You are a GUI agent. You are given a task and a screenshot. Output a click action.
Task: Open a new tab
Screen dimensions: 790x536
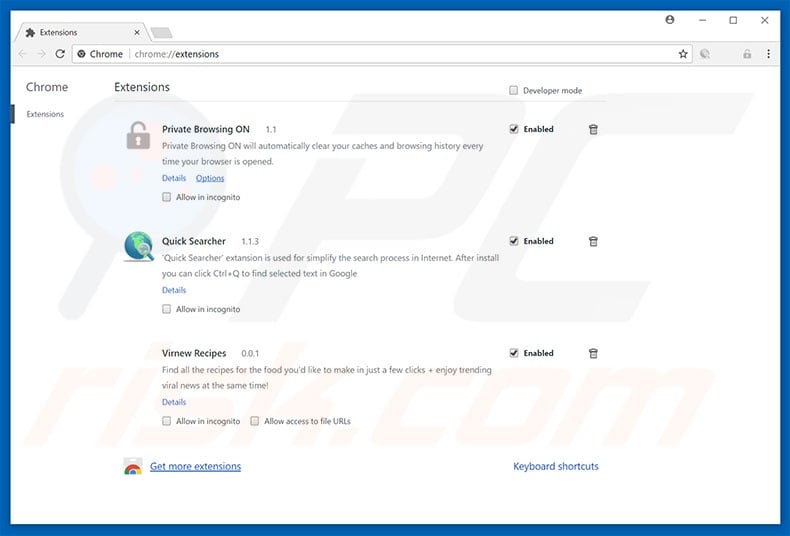pyautogui.click(x=161, y=33)
